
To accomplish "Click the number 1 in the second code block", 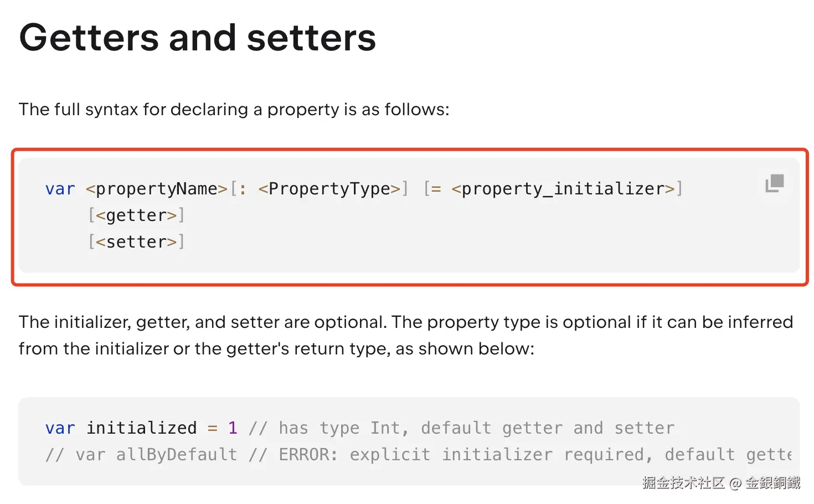I will click(233, 428).
